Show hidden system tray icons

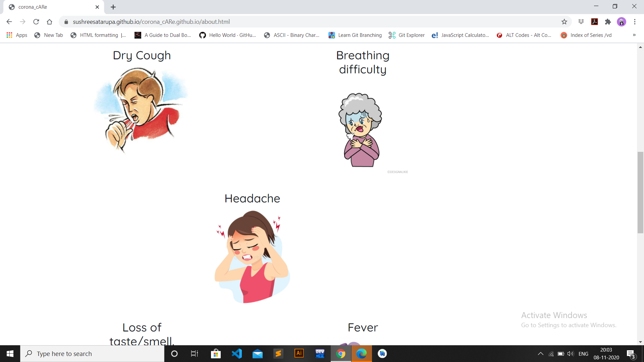tap(540, 354)
